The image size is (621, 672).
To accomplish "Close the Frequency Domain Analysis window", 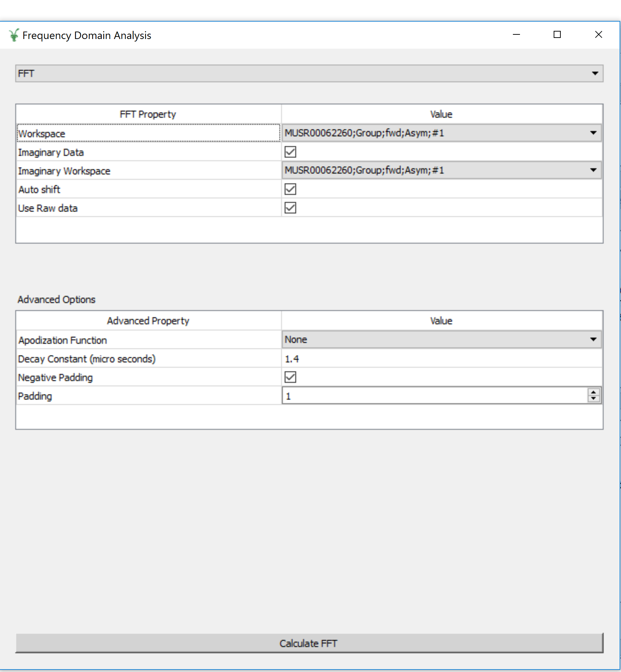I will click(x=598, y=35).
